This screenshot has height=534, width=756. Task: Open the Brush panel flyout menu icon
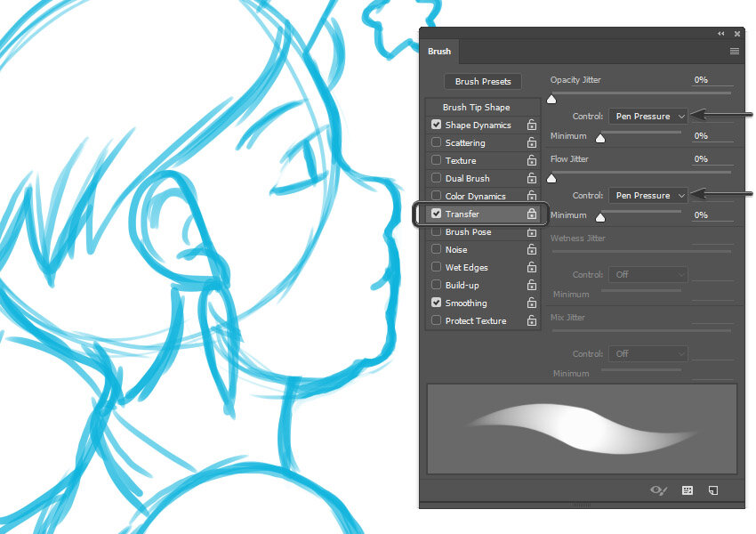click(x=735, y=51)
